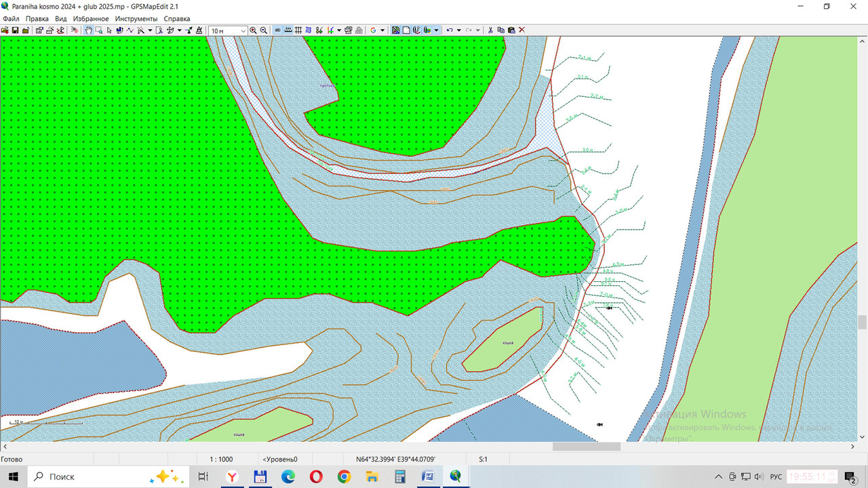Viewport: 868px width, 488px height.
Task: Expand the Google maps dropdown arrow
Action: click(x=382, y=30)
